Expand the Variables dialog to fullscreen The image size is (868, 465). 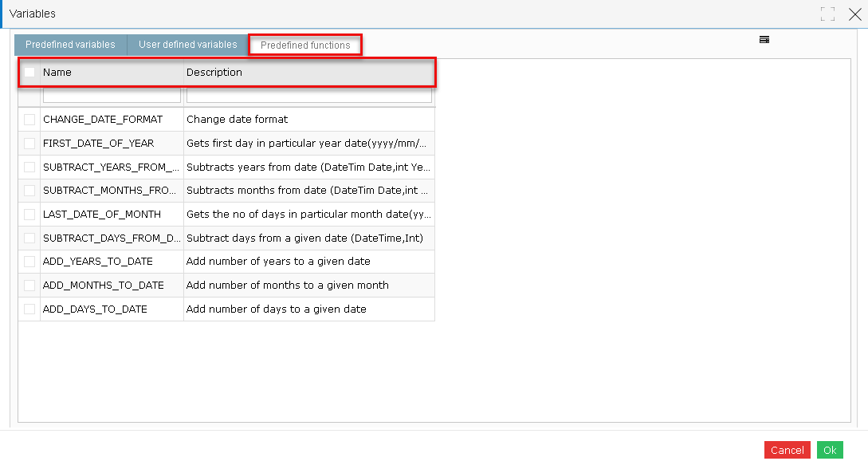(x=827, y=14)
